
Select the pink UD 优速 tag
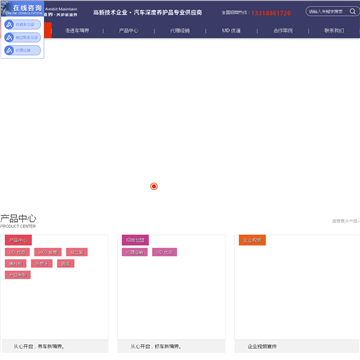tap(165, 252)
